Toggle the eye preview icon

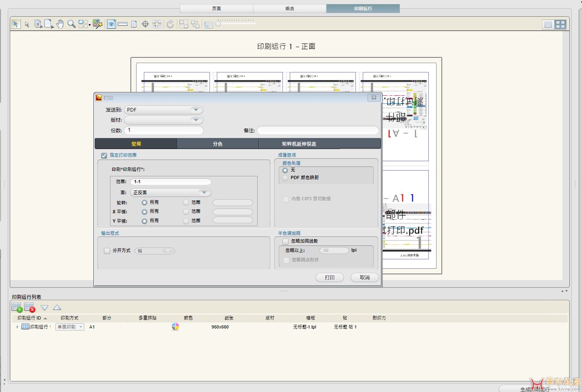tap(111, 24)
